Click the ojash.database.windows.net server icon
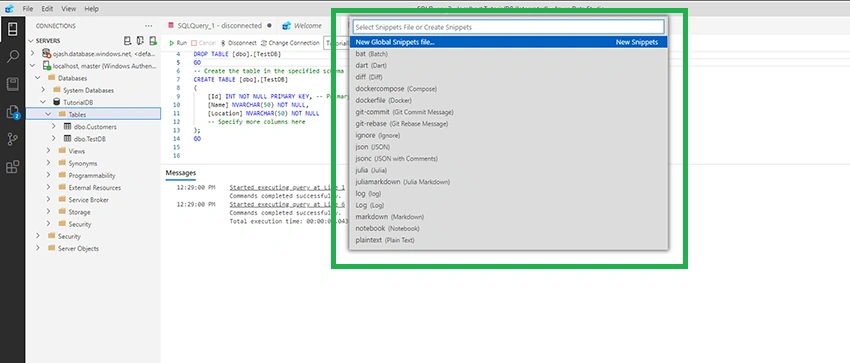The width and height of the screenshot is (850, 363). [x=47, y=53]
